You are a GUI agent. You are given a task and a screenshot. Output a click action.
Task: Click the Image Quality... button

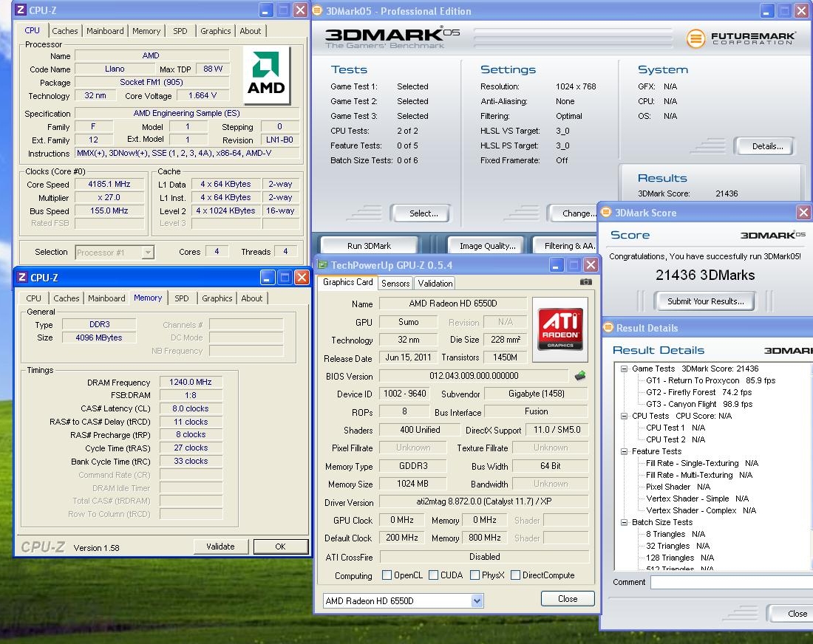pyautogui.click(x=487, y=246)
